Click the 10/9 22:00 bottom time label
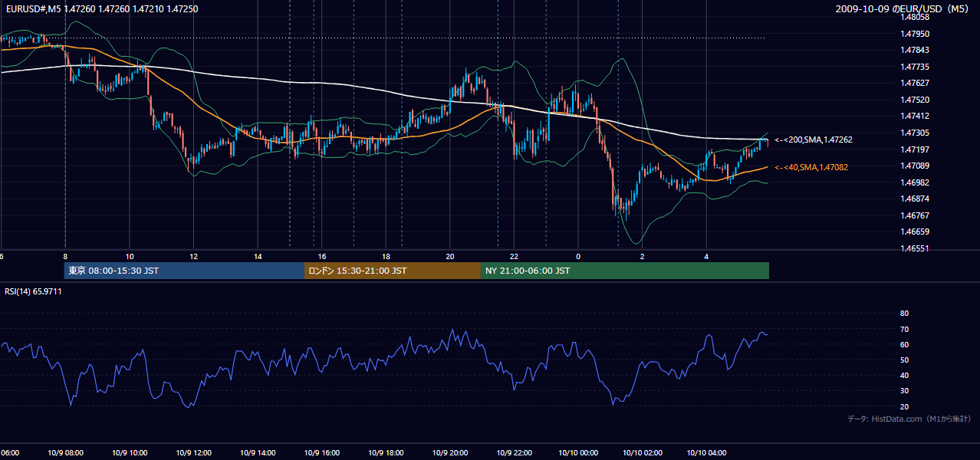The width and height of the screenshot is (980, 460). tap(515, 453)
